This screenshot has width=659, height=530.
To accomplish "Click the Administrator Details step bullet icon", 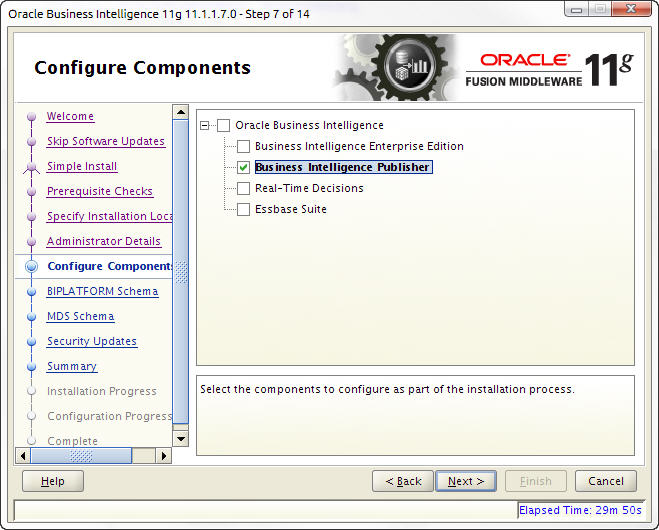I will pyautogui.click(x=32, y=241).
